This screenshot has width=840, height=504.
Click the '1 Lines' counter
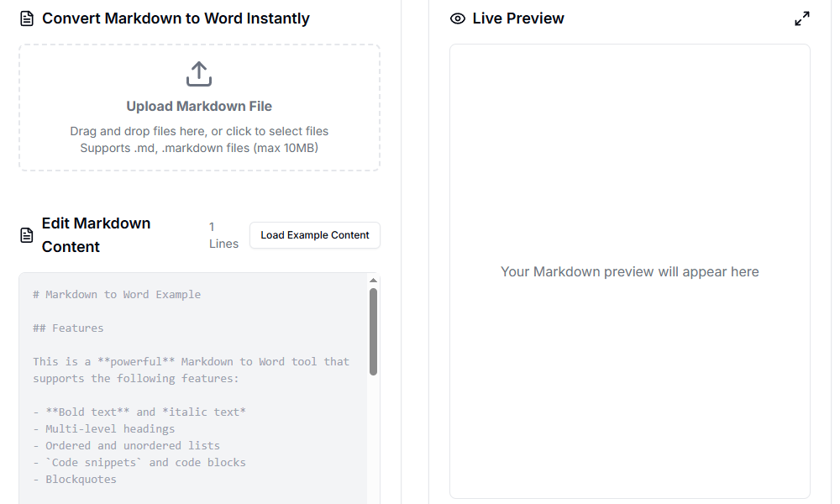point(223,234)
